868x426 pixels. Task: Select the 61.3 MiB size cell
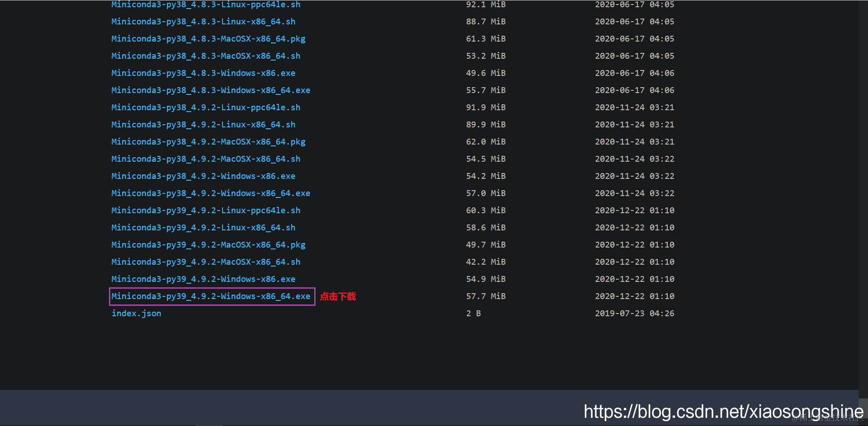pos(486,39)
